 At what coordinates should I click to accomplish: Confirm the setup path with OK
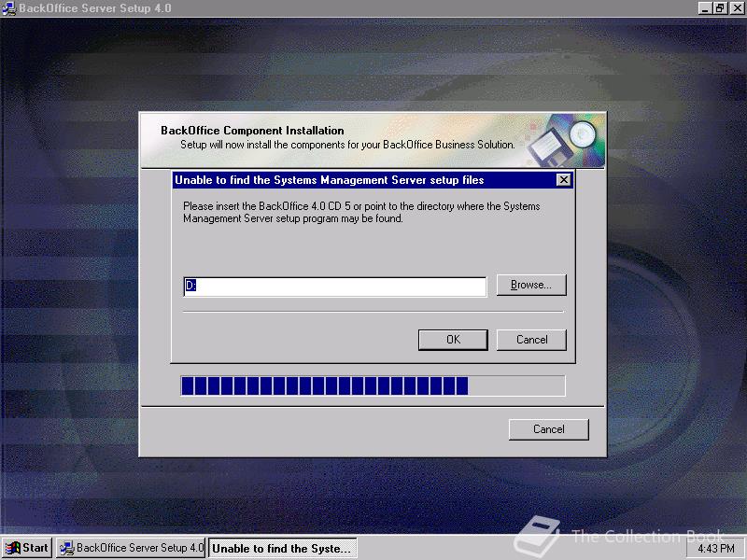(x=453, y=340)
